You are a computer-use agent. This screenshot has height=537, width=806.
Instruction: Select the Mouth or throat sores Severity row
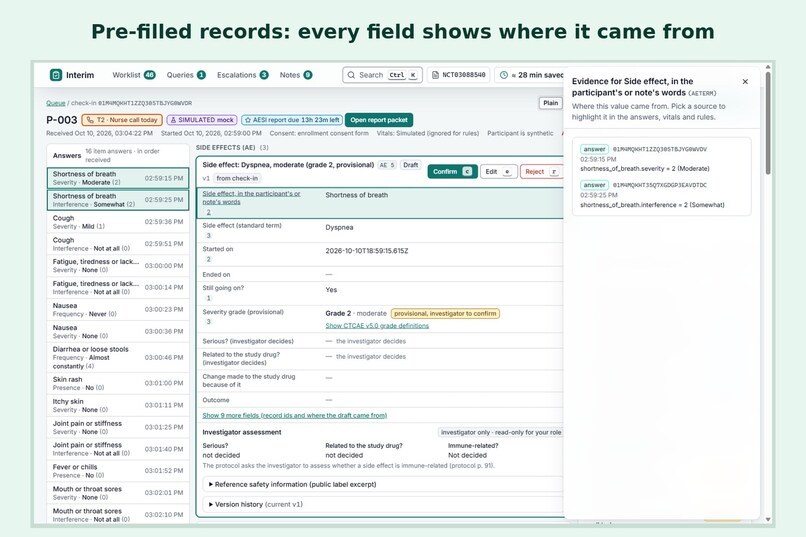click(118, 493)
